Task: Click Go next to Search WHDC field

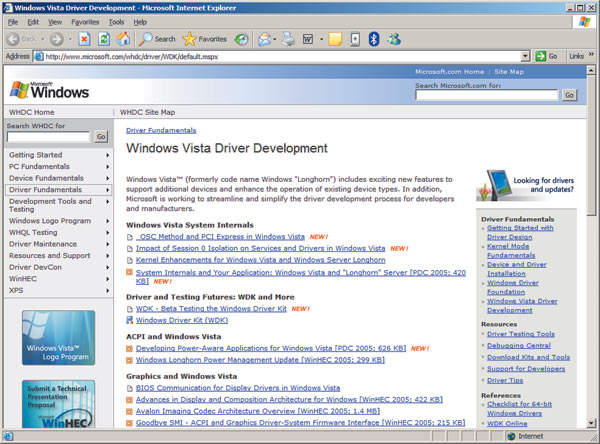Action: 101,137
